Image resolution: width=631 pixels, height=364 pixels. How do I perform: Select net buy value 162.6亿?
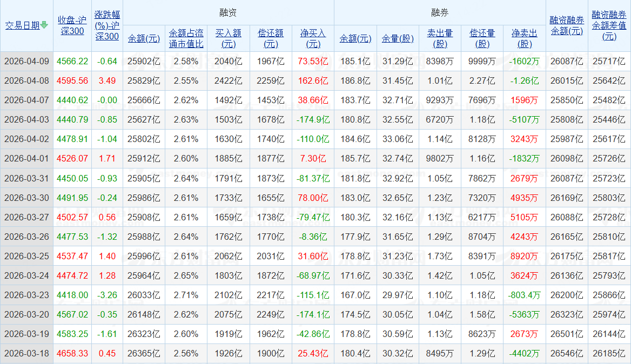coord(313,81)
